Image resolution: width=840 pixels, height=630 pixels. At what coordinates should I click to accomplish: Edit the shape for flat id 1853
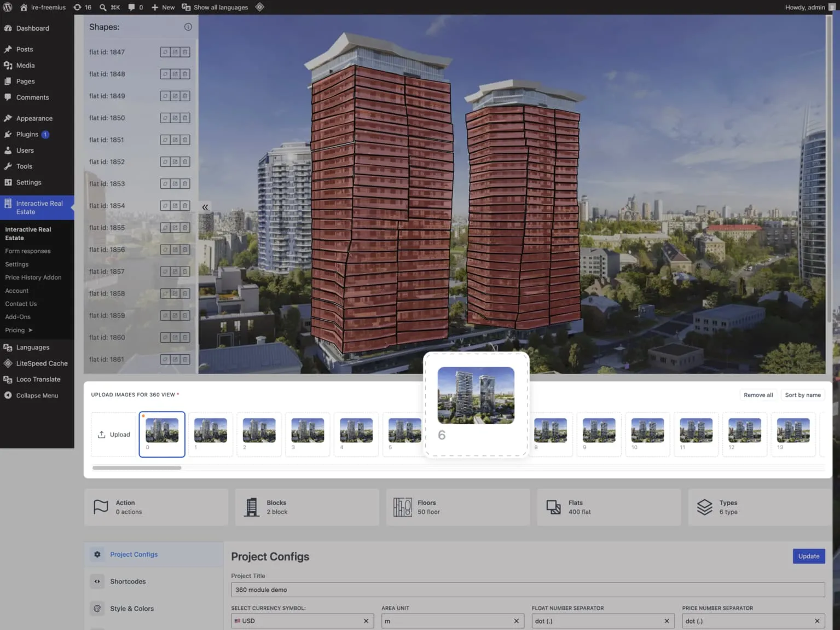tap(175, 184)
